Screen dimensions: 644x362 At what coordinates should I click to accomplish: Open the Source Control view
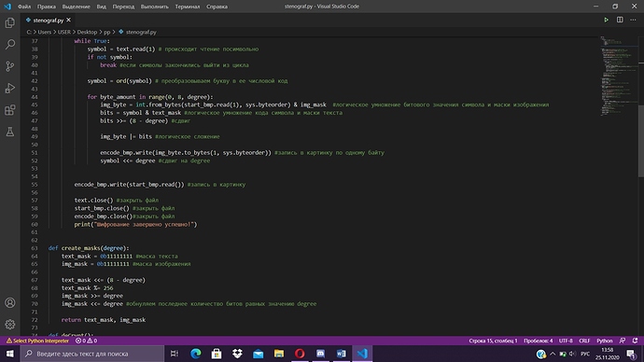click(x=10, y=66)
